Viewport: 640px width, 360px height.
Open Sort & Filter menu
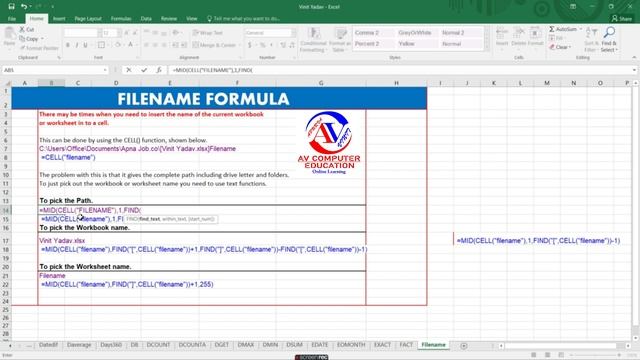click(x=591, y=40)
